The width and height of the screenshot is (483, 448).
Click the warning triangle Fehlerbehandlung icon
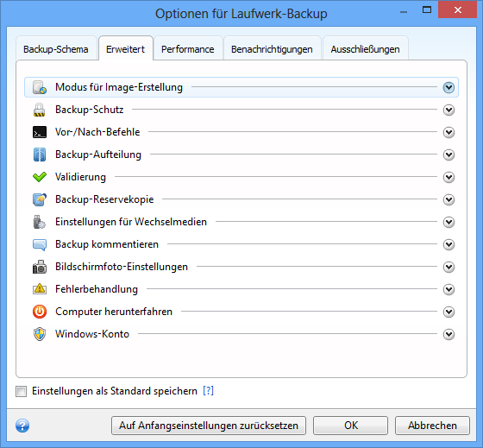[40, 289]
